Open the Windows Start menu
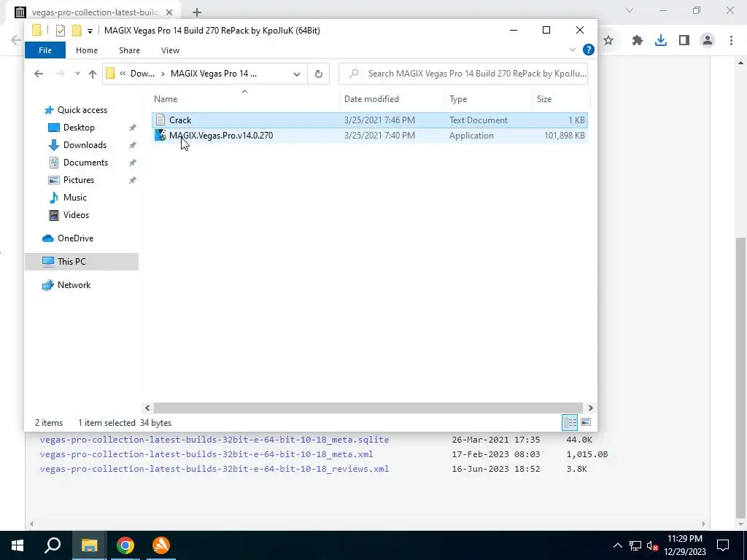747x560 pixels. tap(18, 545)
